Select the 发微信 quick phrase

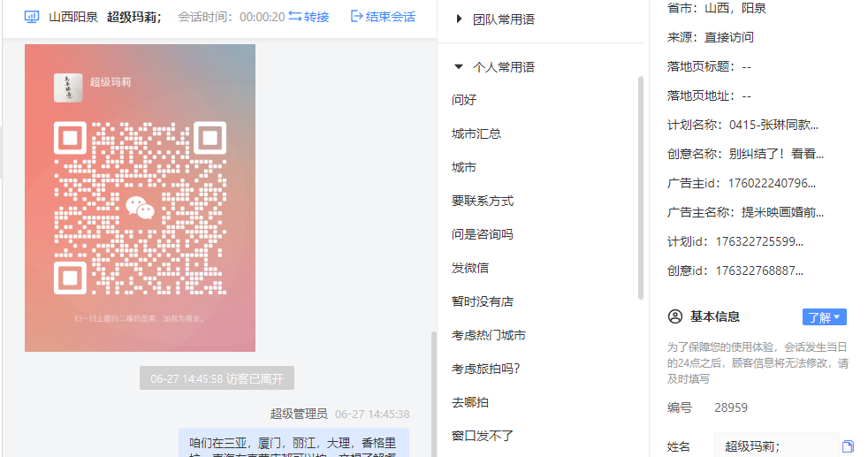(470, 269)
